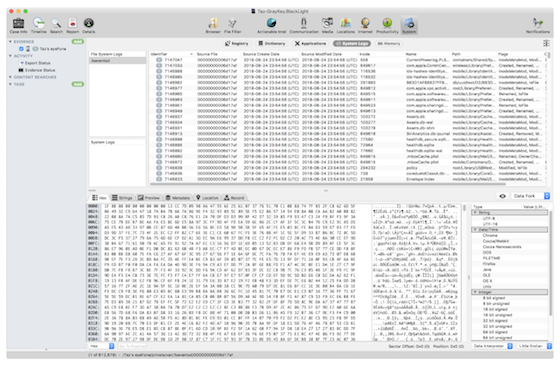The height and width of the screenshot is (367, 560).
Task: Collapse the Date/Time group in the data interpreter
Action: (475, 230)
